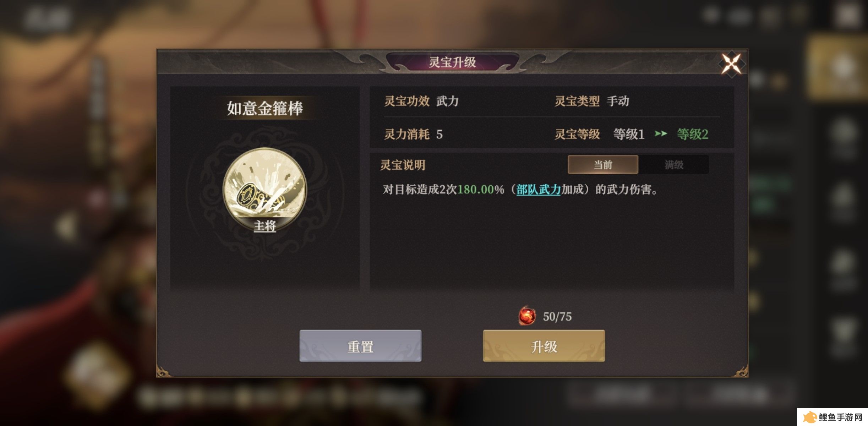This screenshot has height=426, width=868.
Task: Tap the red spirit orb currency icon
Action: point(527,316)
